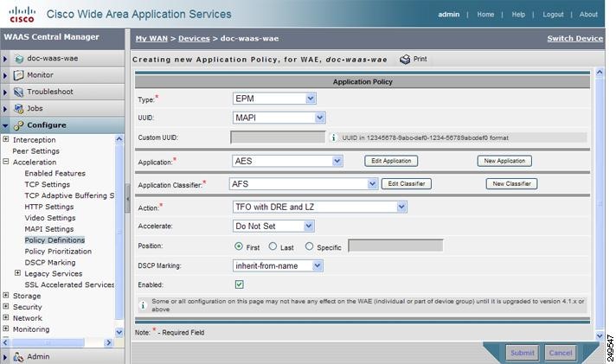Click the doc-waas-wae device icon
The image size is (616, 364).
coord(19,59)
